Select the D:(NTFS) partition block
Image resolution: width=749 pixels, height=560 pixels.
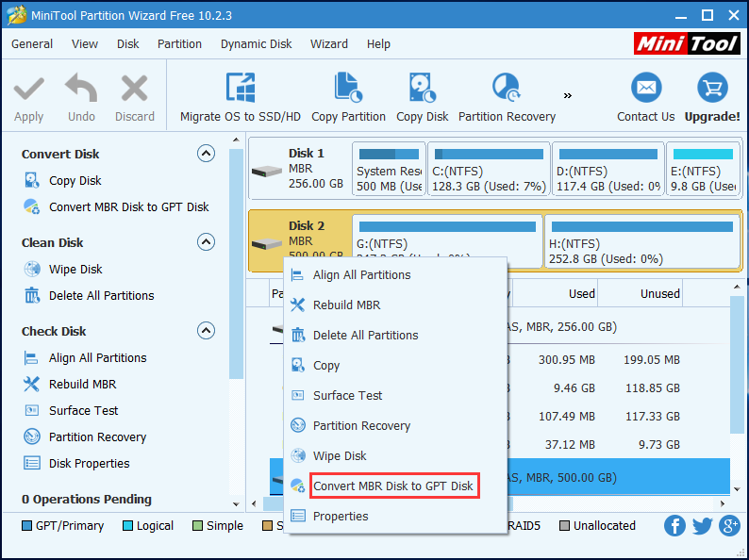608,169
